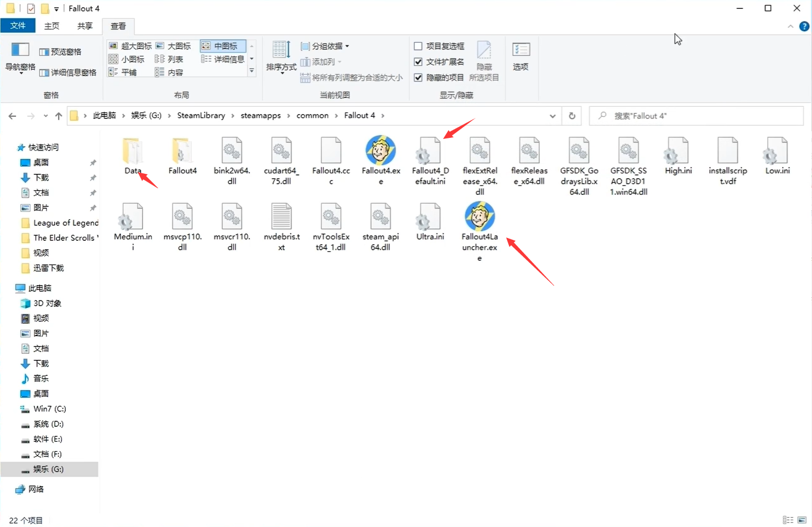The image size is (812, 527).
Task: Select the High.ini file
Action: (678, 156)
